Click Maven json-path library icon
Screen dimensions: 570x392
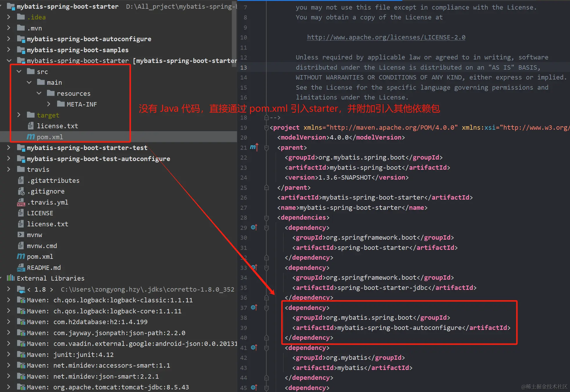tap(21, 333)
